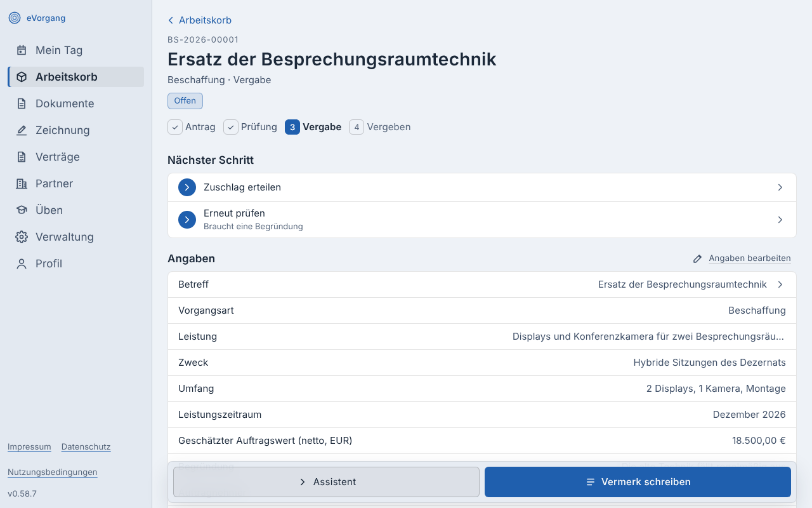Viewport: 812px width, 508px height.
Task: Open Mein Tag in the sidebar
Action: (x=76, y=50)
